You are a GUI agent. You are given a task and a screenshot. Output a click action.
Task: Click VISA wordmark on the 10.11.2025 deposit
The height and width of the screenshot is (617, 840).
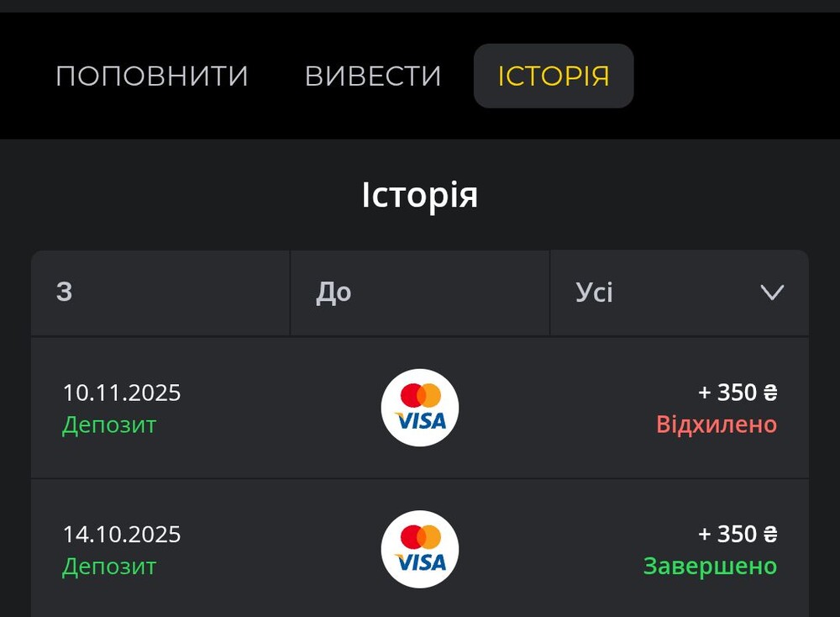pyautogui.click(x=420, y=420)
